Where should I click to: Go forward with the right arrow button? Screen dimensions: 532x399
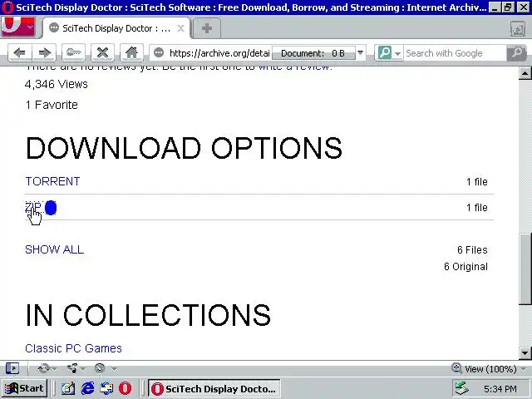click(x=44, y=53)
